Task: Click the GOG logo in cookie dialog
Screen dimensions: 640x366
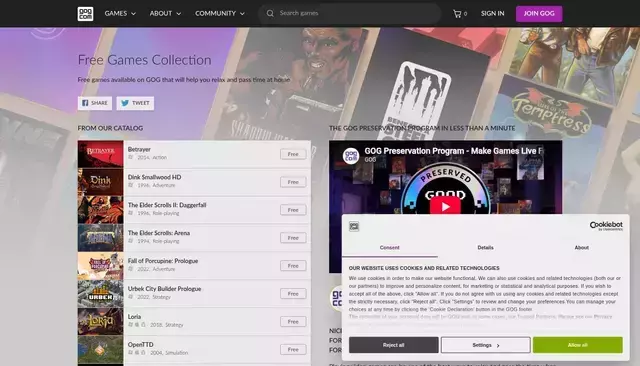Action: (354, 226)
